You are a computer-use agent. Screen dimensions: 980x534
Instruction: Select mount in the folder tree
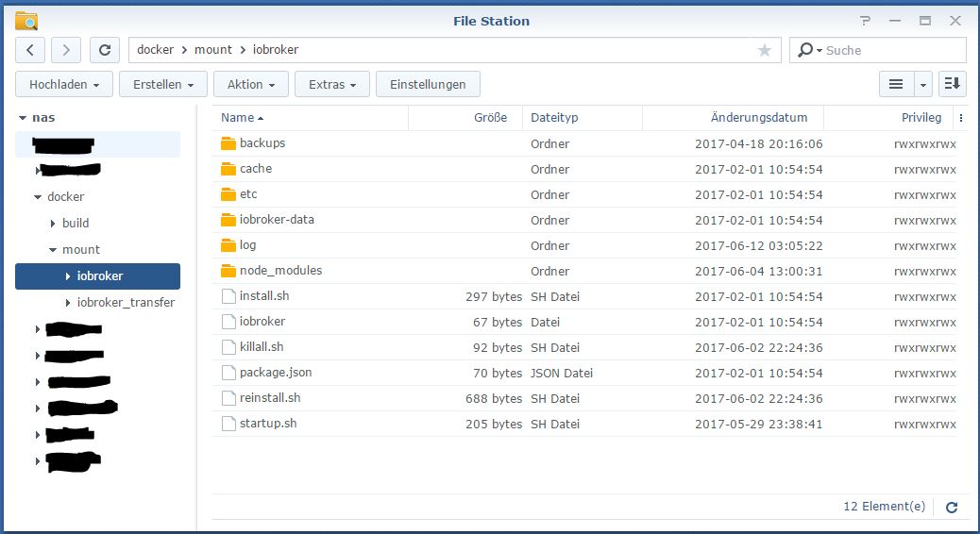click(x=81, y=250)
